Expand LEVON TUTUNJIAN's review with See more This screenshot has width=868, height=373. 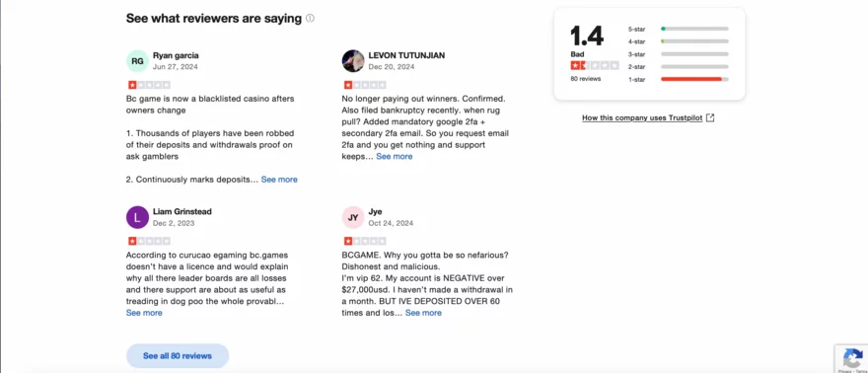(x=395, y=157)
